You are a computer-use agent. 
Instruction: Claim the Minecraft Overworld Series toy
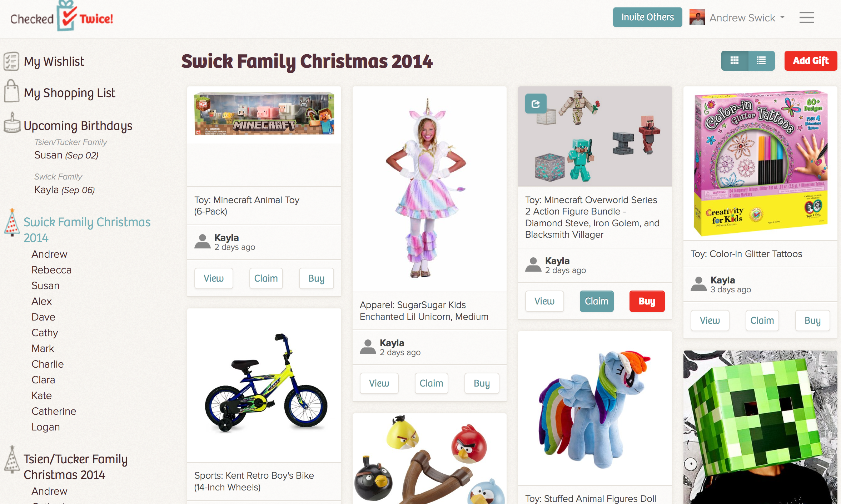pyautogui.click(x=596, y=300)
